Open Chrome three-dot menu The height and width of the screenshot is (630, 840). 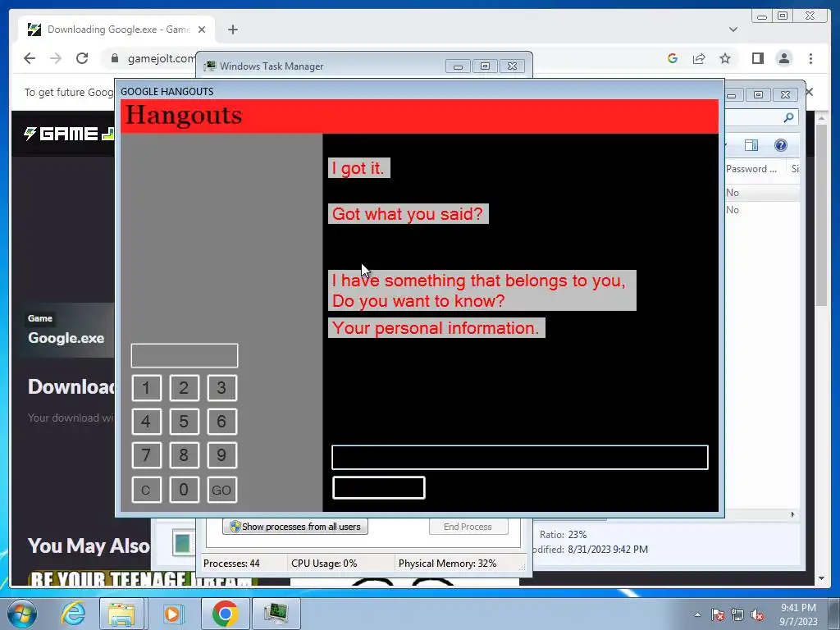[811, 58]
